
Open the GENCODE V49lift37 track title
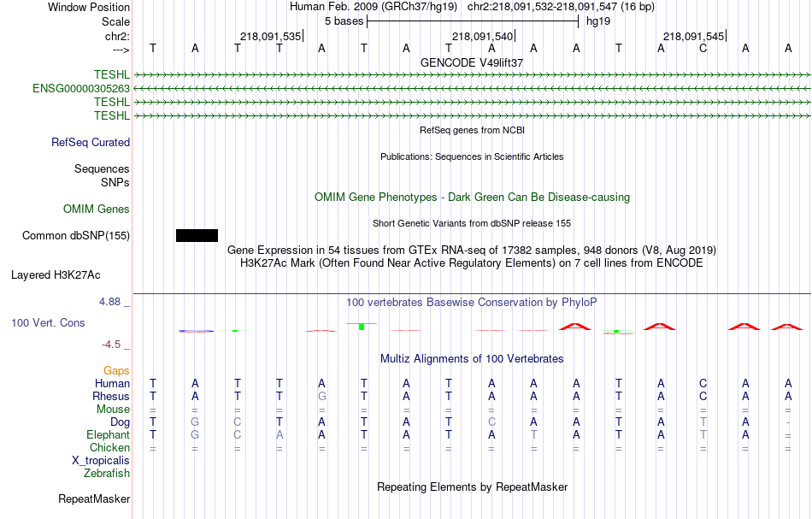[472, 62]
